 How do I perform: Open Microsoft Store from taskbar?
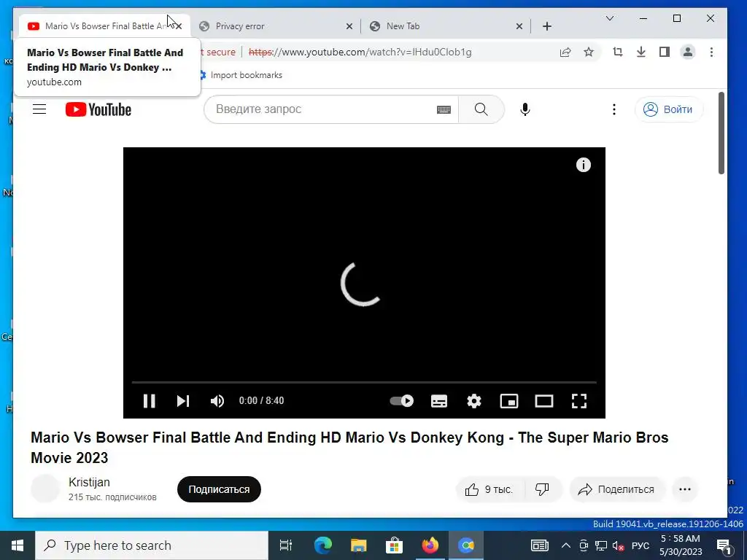pos(394,545)
